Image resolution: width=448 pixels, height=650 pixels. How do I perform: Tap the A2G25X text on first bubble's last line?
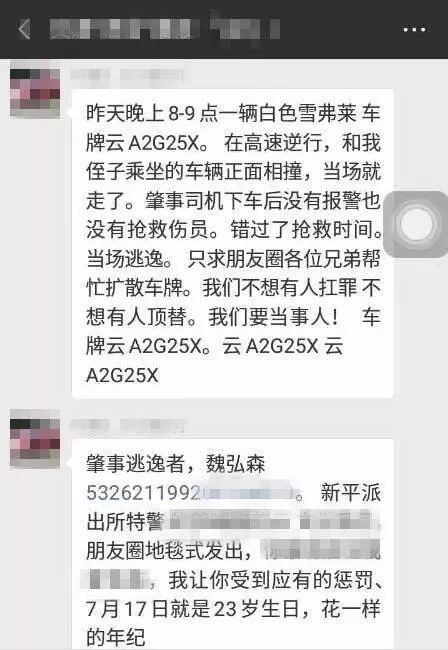click(x=122, y=375)
